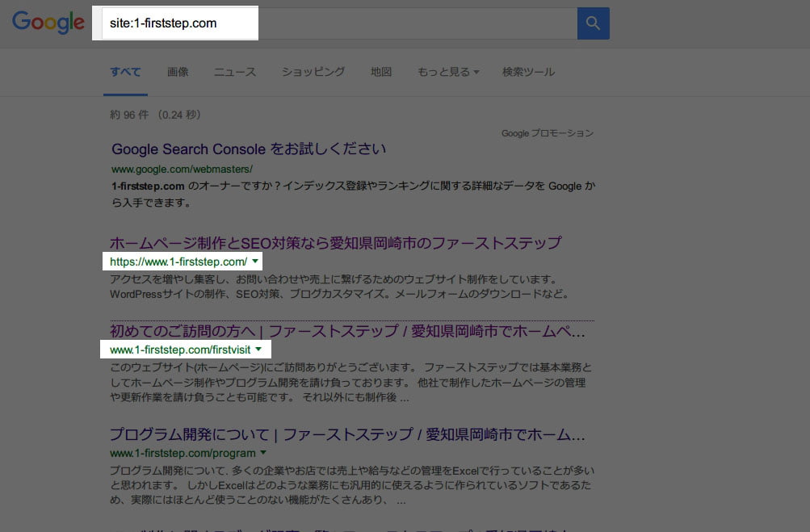Viewport: 810px width, 532px height.
Task: Click the www.1-firststep.com/program URL text
Action: point(183,453)
